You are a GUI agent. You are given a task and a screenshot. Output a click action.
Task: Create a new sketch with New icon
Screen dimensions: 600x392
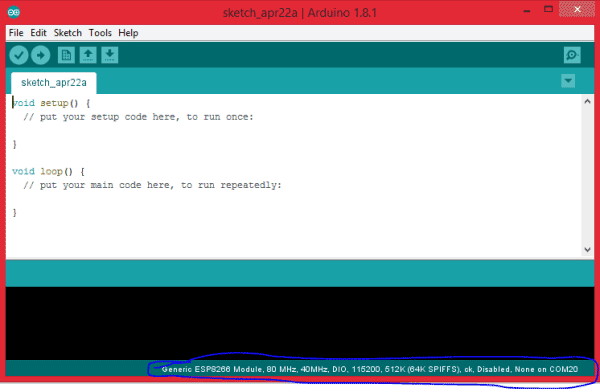pyautogui.click(x=66, y=55)
